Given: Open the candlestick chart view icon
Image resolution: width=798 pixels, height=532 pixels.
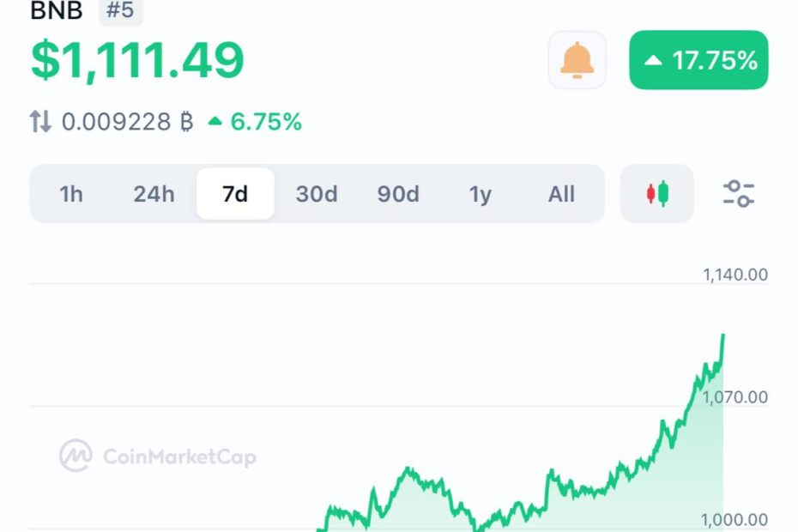Looking at the screenshot, I should [656, 195].
